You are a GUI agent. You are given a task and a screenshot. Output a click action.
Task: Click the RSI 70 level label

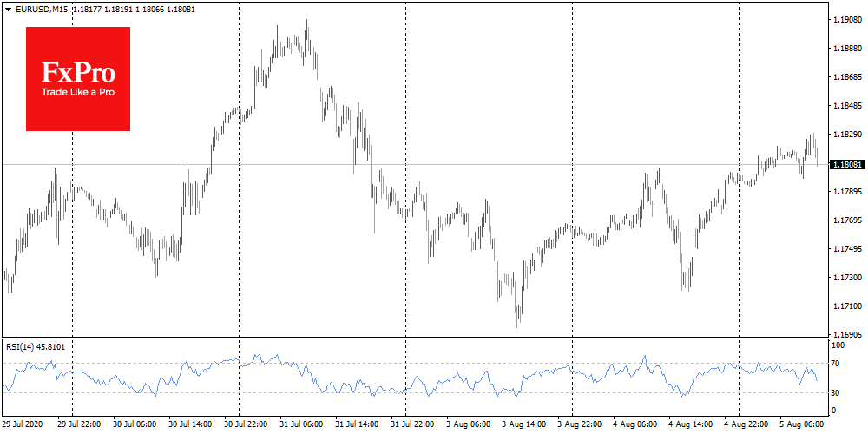[x=836, y=363]
